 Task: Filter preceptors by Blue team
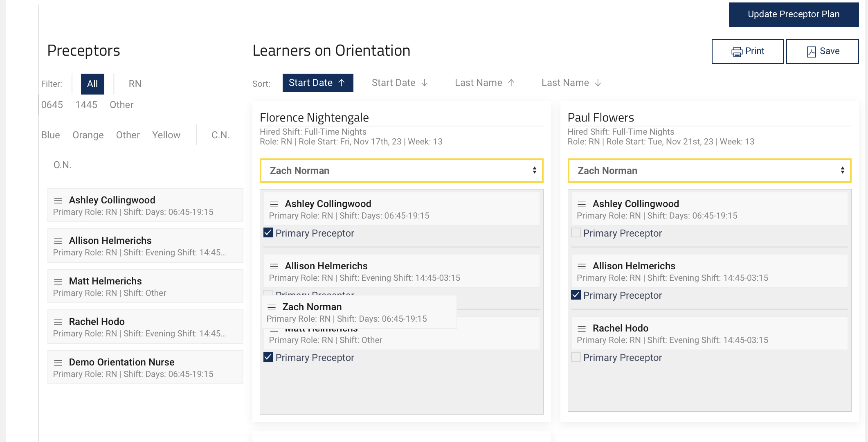click(x=51, y=135)
